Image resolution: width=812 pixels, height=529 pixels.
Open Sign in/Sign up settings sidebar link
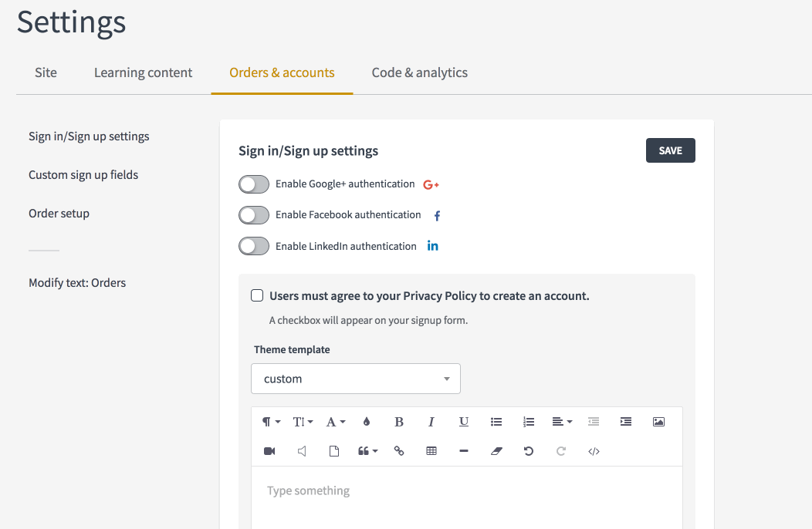[x=89, y=136]
